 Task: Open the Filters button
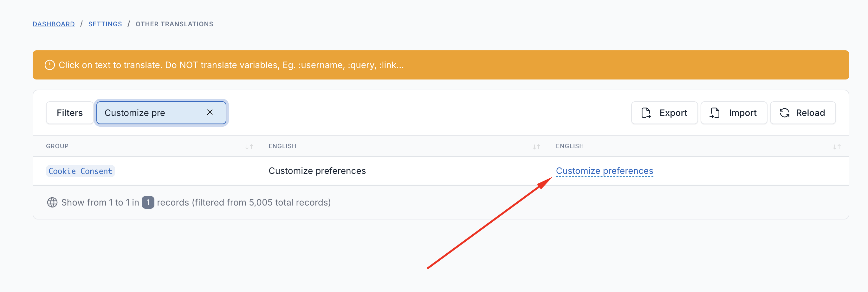click(69, 113)
